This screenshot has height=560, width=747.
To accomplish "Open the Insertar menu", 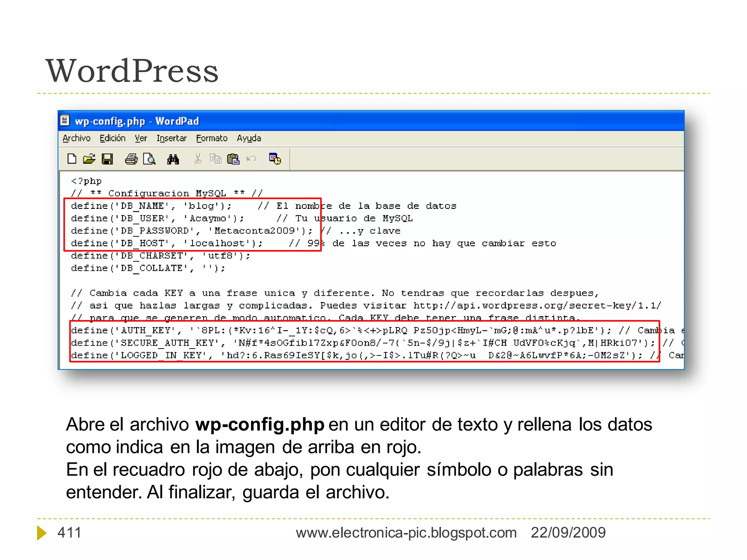I will [171, 138].
